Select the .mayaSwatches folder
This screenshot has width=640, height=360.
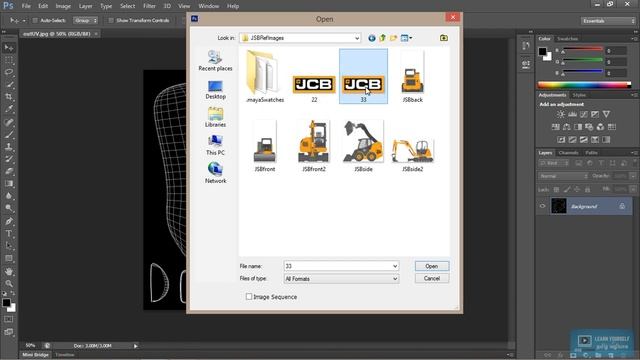pos(265,77)
